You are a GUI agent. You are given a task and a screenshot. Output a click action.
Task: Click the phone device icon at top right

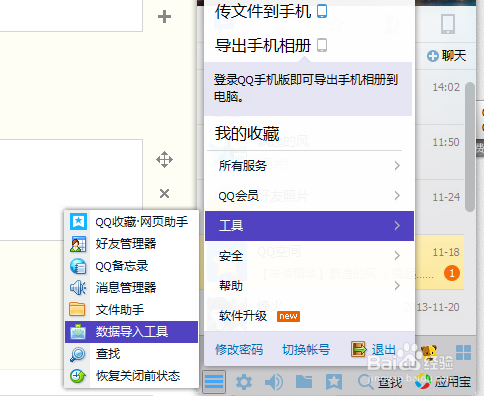coord(448,24)
